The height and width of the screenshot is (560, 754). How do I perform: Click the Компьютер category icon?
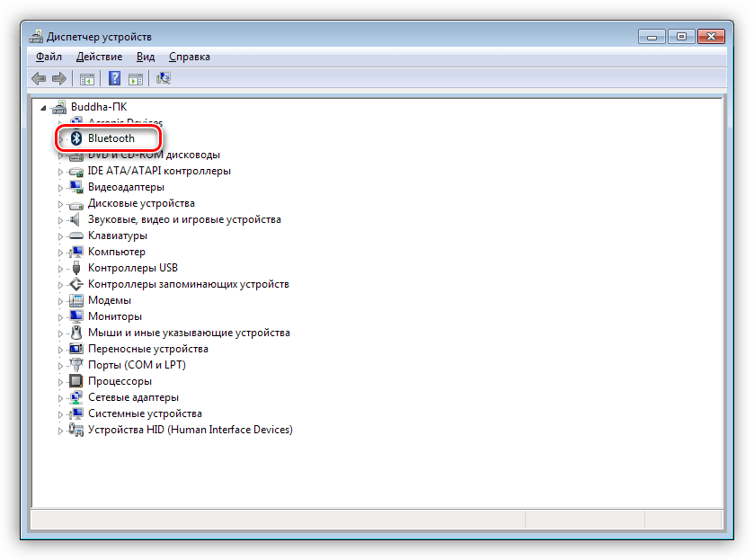76,252
